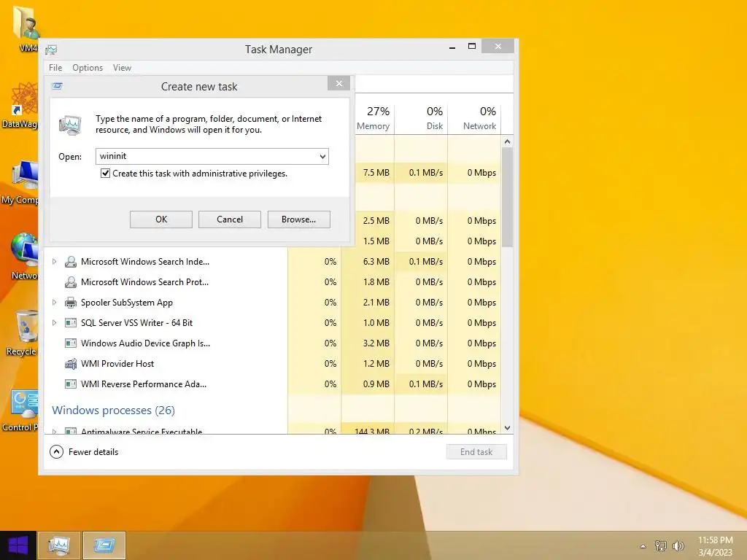Collapse Task Manager with Fewer details
Image resolution: width=747 pixels, height=560 pixels.
[x=84, y=452]
